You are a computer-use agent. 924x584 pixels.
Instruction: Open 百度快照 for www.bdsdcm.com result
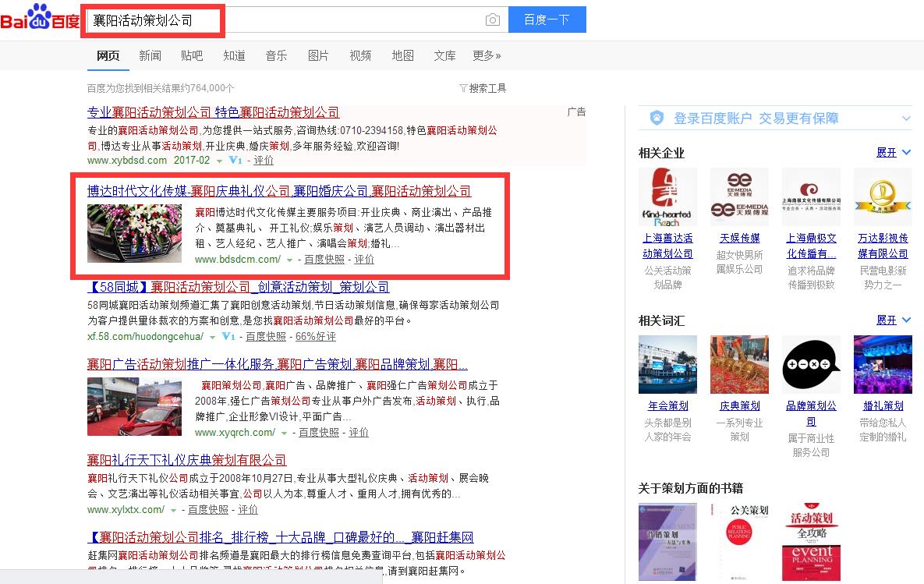[324, 260]
